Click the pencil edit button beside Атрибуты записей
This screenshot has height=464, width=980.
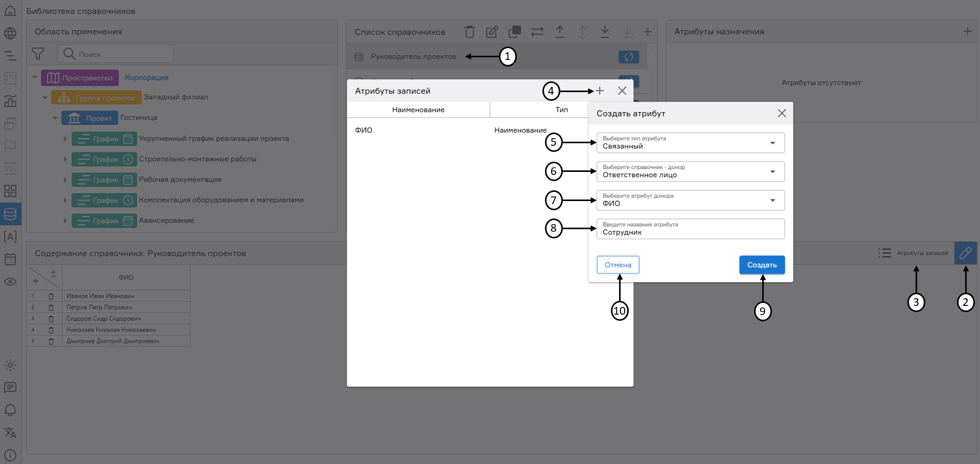[x=965, y=253]
